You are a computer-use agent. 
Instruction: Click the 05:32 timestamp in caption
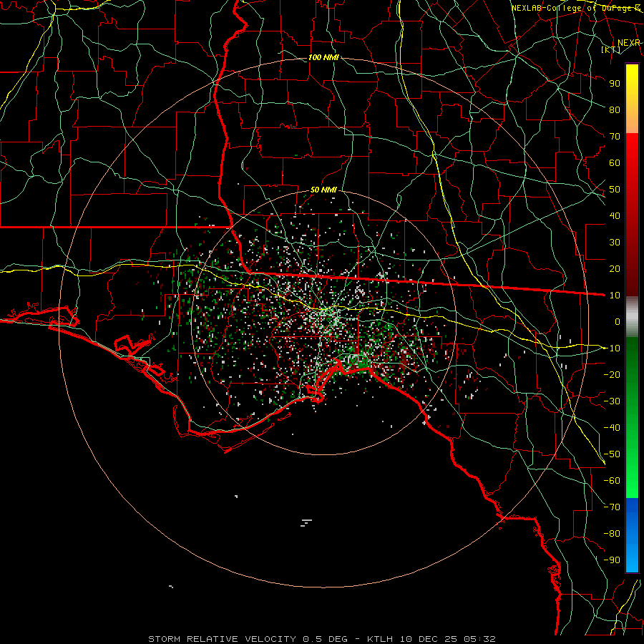pos(479,639)
